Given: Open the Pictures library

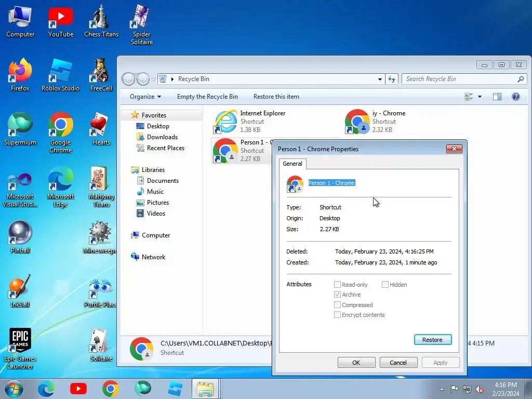Looking at the screenshot, I should click(158, 203).
